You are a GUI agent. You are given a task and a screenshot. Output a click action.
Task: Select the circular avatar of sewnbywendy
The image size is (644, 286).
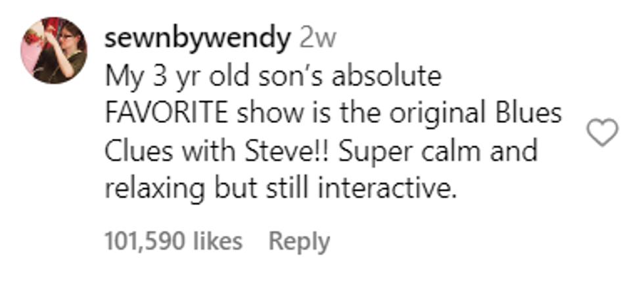(54, 51)
